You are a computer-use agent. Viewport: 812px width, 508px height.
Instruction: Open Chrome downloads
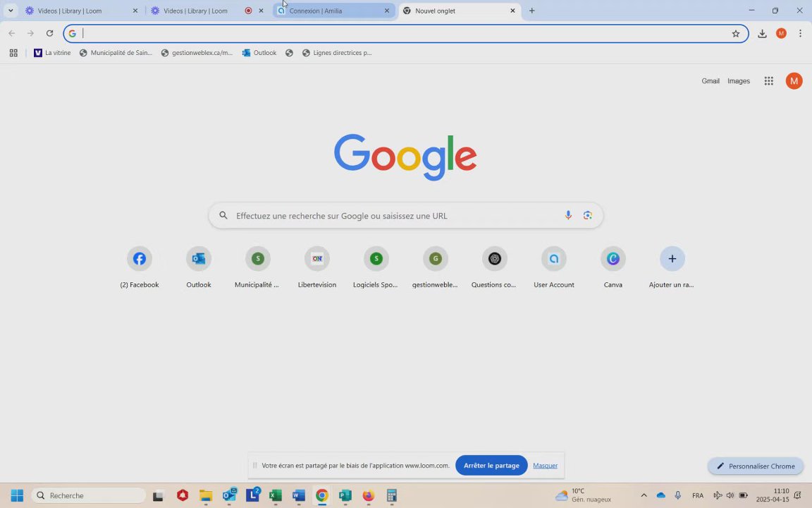[762, 34]
